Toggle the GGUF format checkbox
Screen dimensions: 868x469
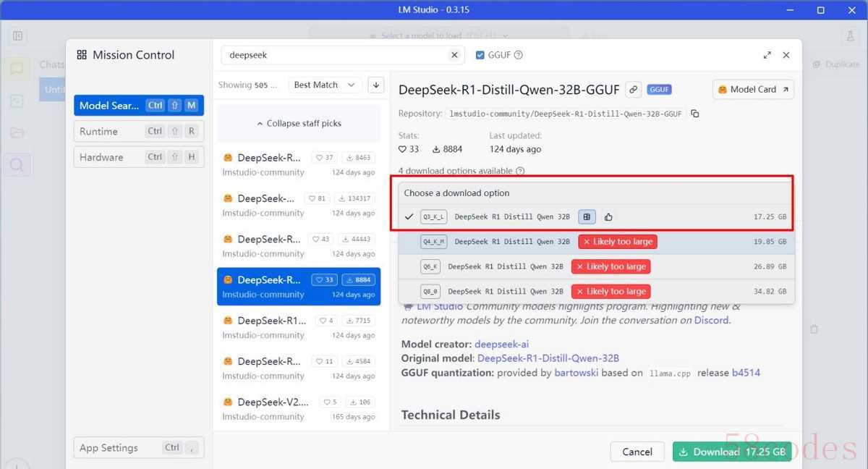pyautogui.click(x=480, y=55)
